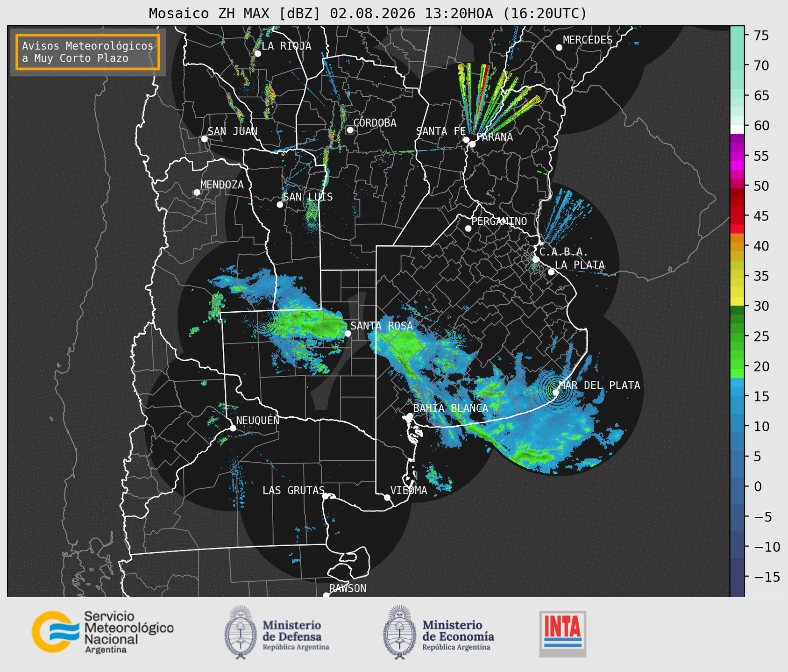Select the Mendoza city dot
The width and height of the screenshot is (788, 672).
197,193
